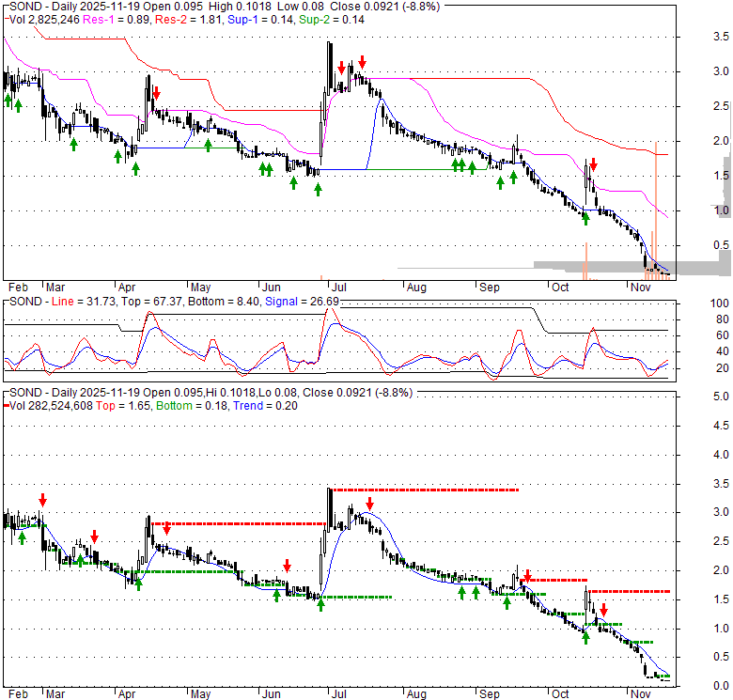
Task: Click the June red sell arrow on the bottom chart
Action: pos(287,566)
